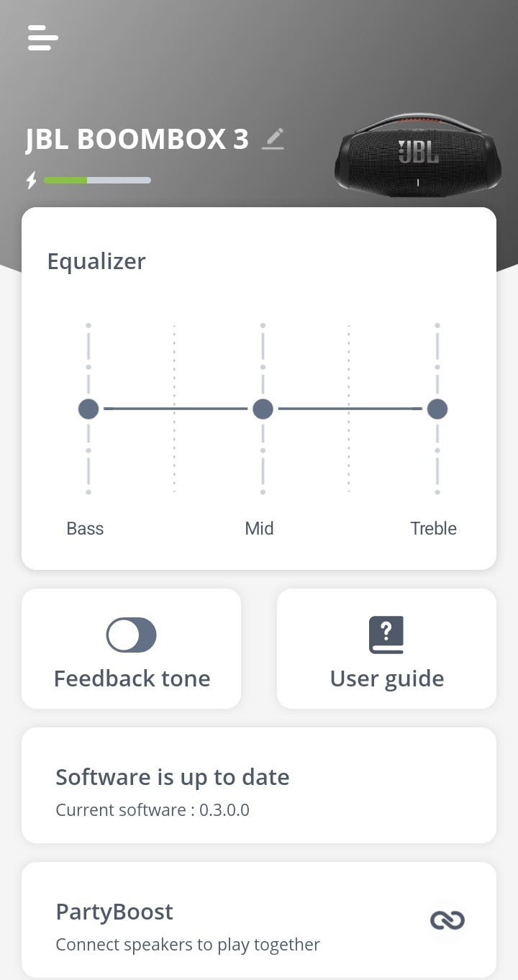Tap the battery level bar

tap(97, 180)
